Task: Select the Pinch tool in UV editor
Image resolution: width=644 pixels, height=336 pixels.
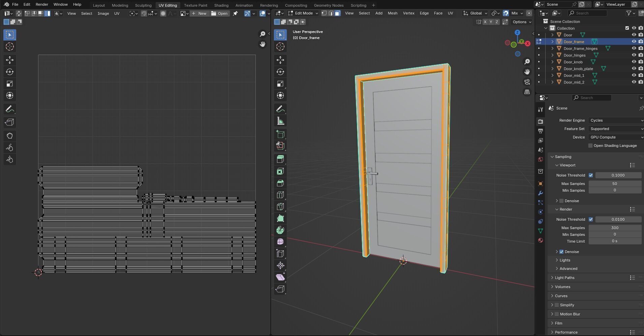Action: [x=9, y=159]
